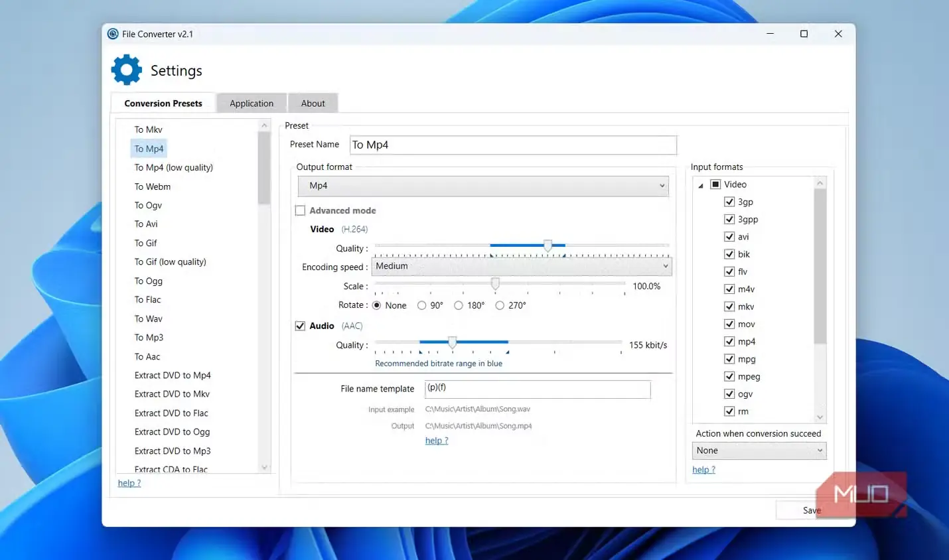Switch to the Conversion Presets tab
The width and height of the screenshot is (949, 560).
coord(163,104)
